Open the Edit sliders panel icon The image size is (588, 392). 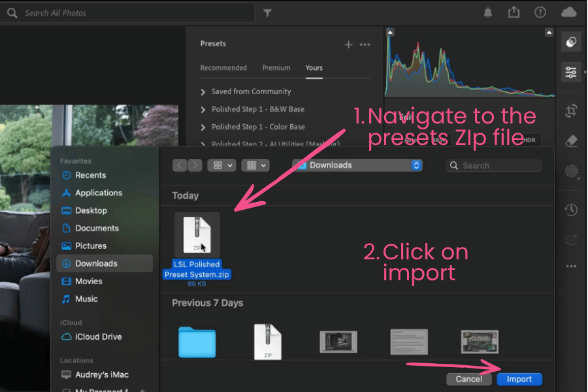click(x=571, y=72)
